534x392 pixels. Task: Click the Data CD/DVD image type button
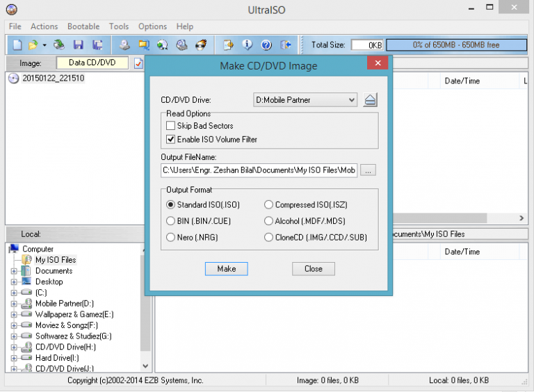click(x=92, y=63)
